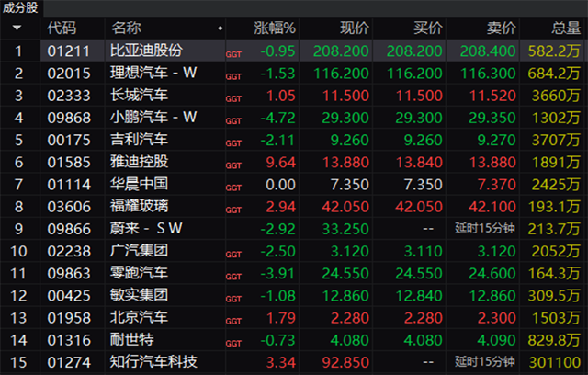Select stock name 北京汽车
Image resolution: width=588 pixels, height=375 pixels.
tap(139, 317)
